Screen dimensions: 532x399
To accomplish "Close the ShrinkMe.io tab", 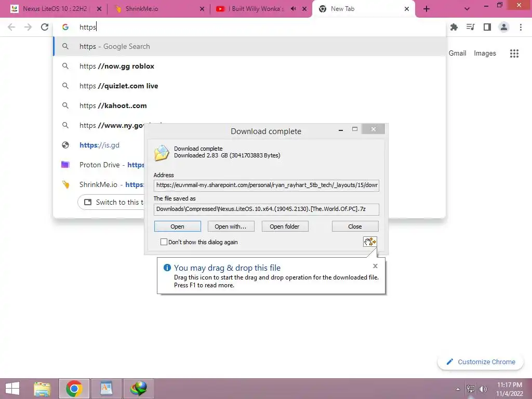I will pos(202,9).
